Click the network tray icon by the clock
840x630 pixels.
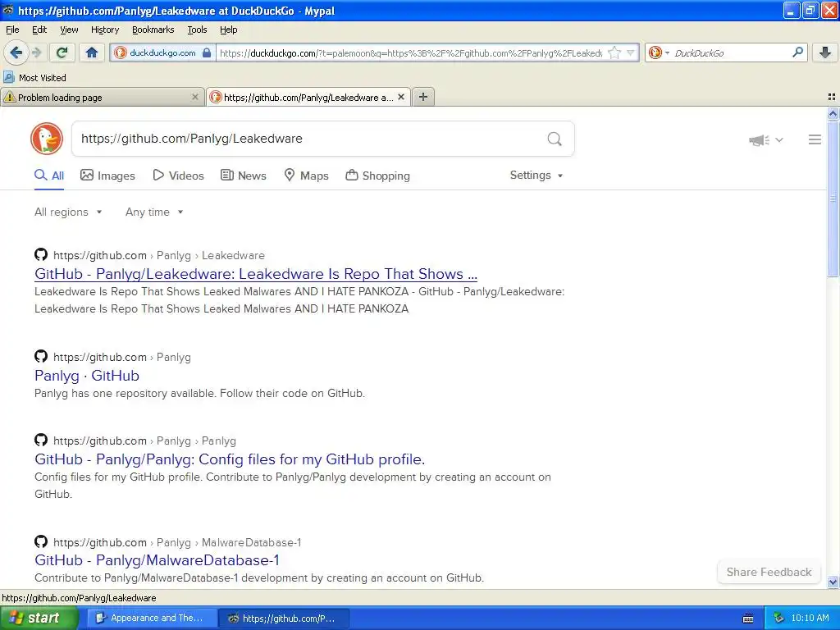(778, 619)
